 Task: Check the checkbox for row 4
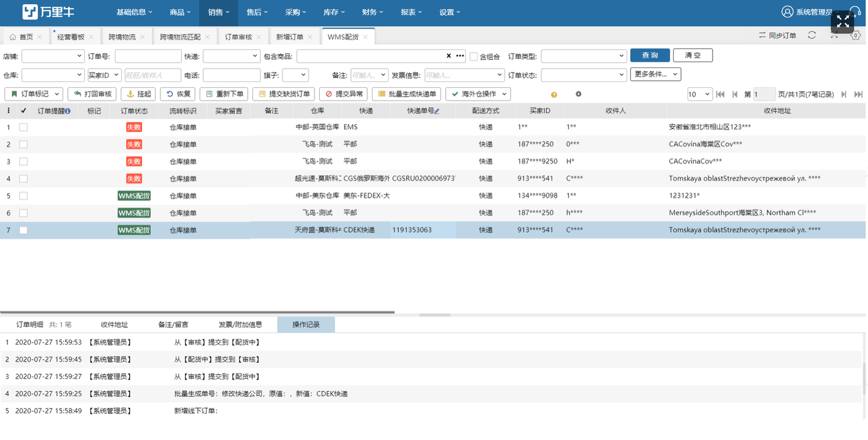click(23, 179)
